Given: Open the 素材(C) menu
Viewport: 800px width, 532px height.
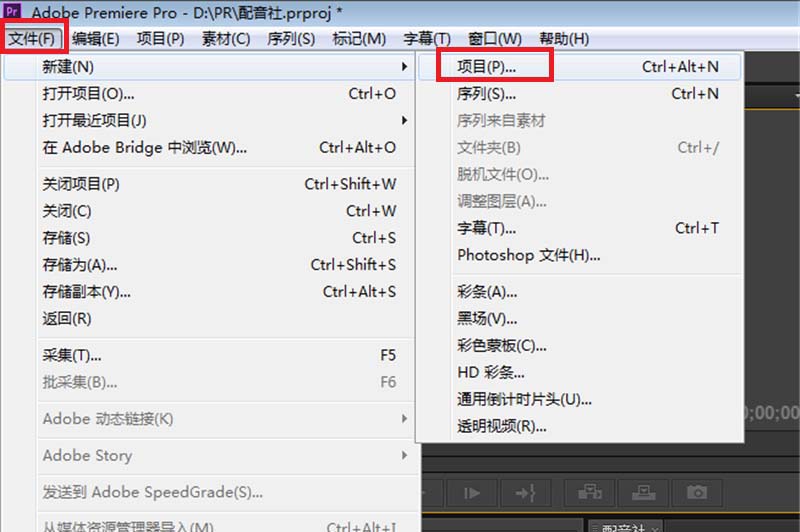Looking at the screenshot, I should (226, 39).
